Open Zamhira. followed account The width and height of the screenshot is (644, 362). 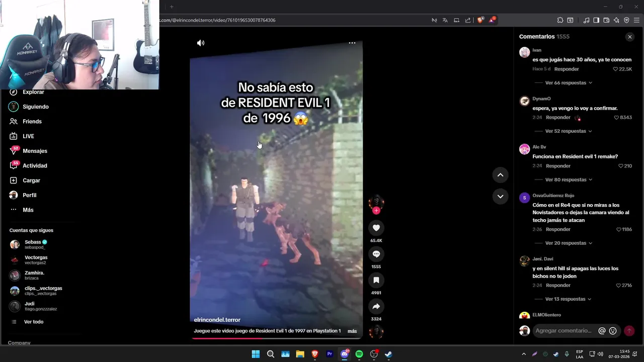click(34, 276)
